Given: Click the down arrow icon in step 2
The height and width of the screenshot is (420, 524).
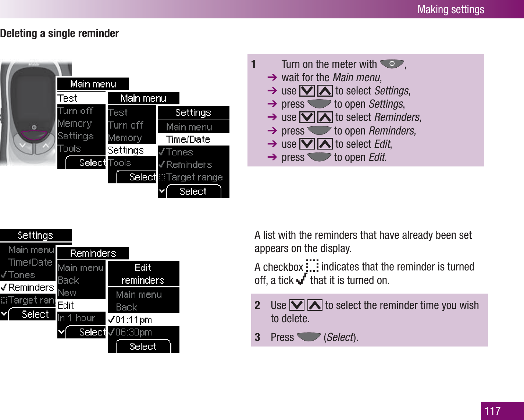Looking at the screenshot, I should click(x=297, y=305).
